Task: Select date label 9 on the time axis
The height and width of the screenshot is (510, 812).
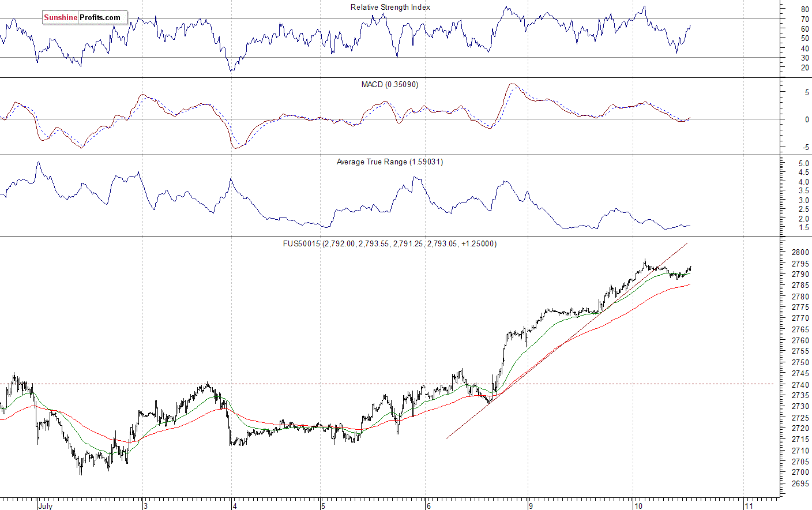Action: tap(531, 506)
